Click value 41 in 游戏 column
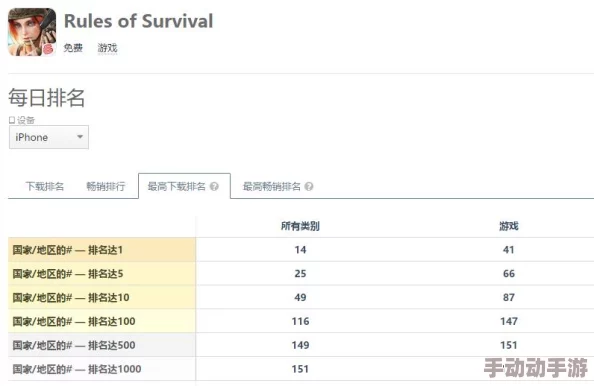 508,250
